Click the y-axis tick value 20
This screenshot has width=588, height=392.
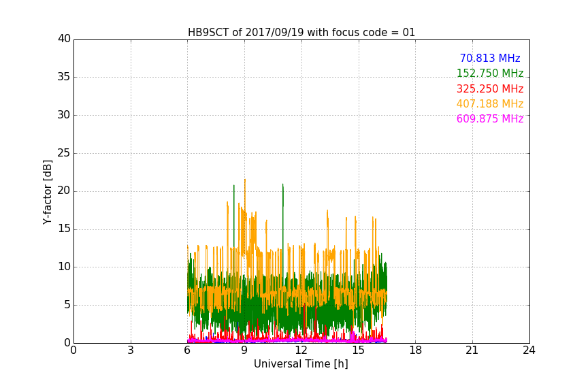point(64,191)
